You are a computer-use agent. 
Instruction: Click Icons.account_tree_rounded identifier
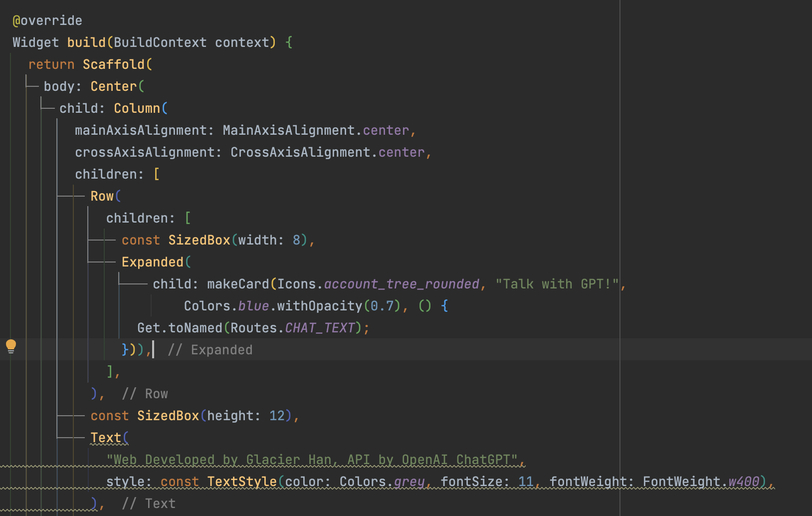click(378, 284)
